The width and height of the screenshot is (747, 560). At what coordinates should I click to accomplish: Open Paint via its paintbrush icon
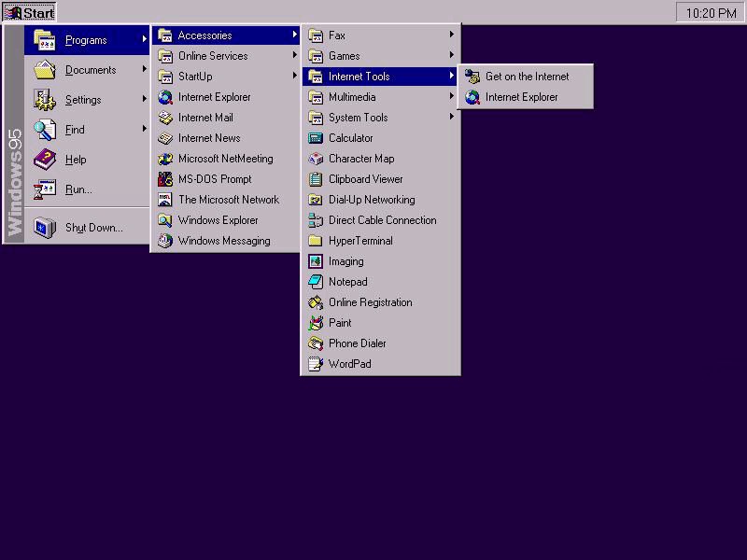(316, 323)
